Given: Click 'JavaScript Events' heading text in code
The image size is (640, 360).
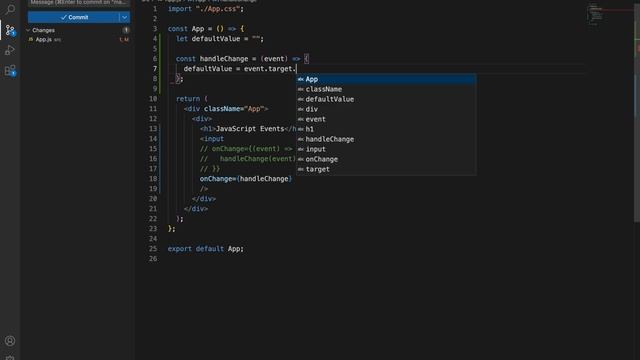Looking at the screenshot, I should point(250,129).
